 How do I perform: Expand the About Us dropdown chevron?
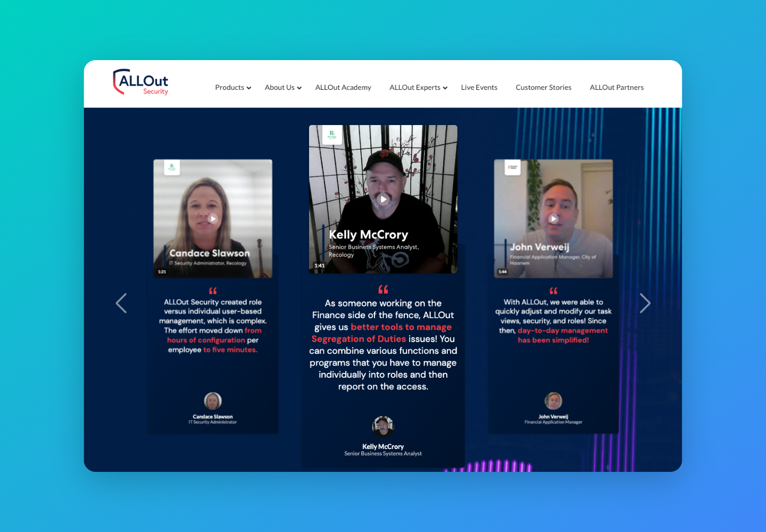299,88
